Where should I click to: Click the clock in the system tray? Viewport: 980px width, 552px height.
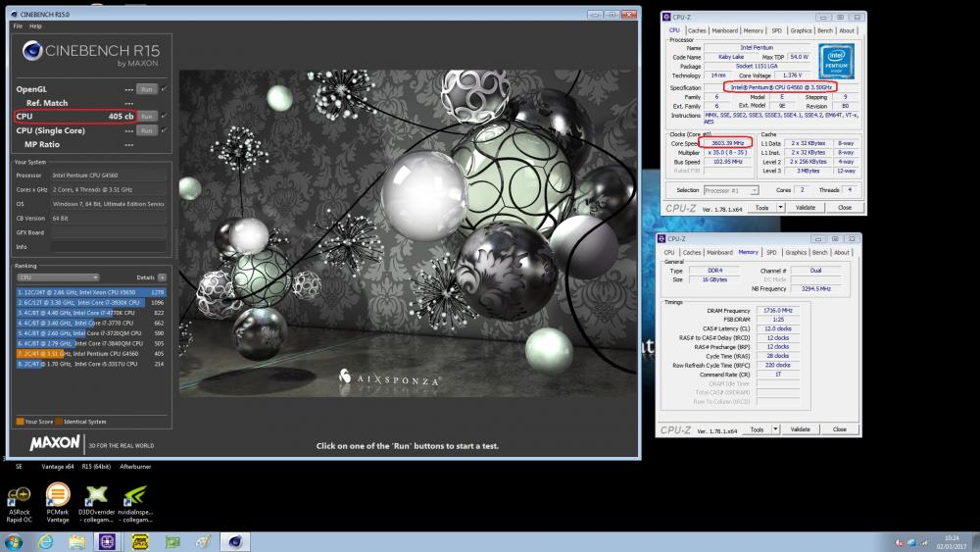click(x=952, y=542)
